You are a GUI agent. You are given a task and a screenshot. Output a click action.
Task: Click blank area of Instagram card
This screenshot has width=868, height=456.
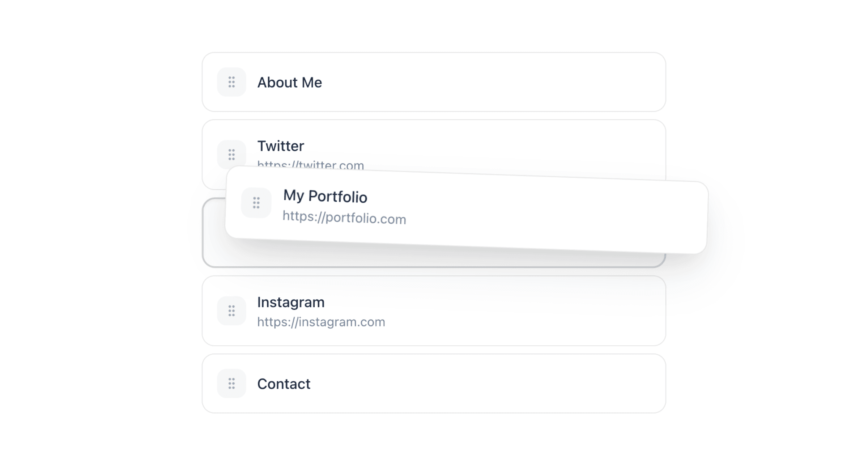click(506, 311)
